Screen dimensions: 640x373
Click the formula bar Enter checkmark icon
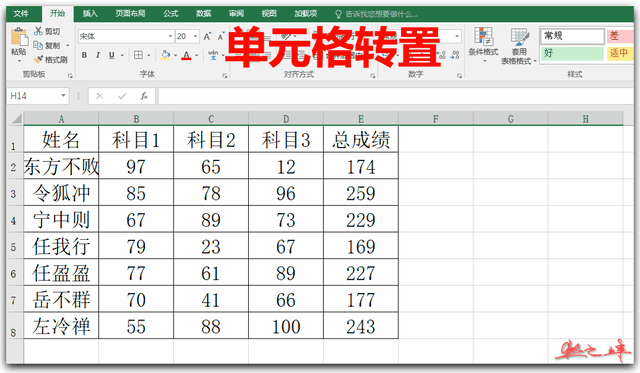click(122, 96)
